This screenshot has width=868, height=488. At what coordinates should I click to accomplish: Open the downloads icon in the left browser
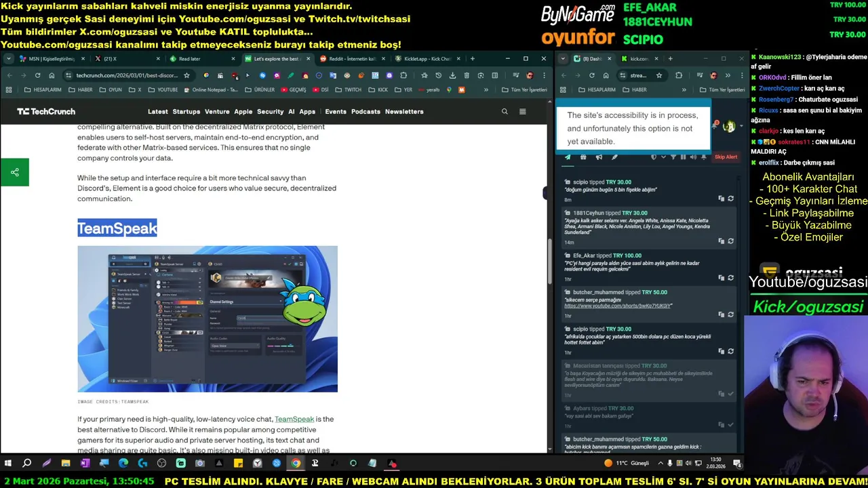(x=452, y=75)
